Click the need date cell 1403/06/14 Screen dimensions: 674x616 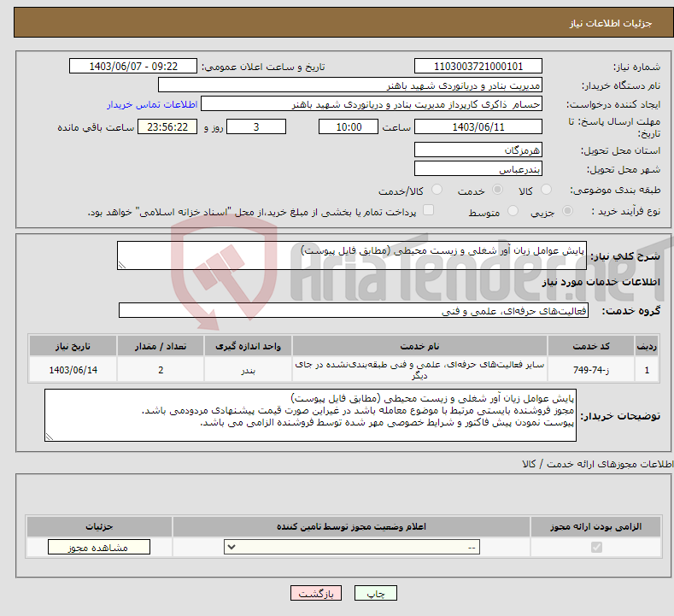pos(73,370)
